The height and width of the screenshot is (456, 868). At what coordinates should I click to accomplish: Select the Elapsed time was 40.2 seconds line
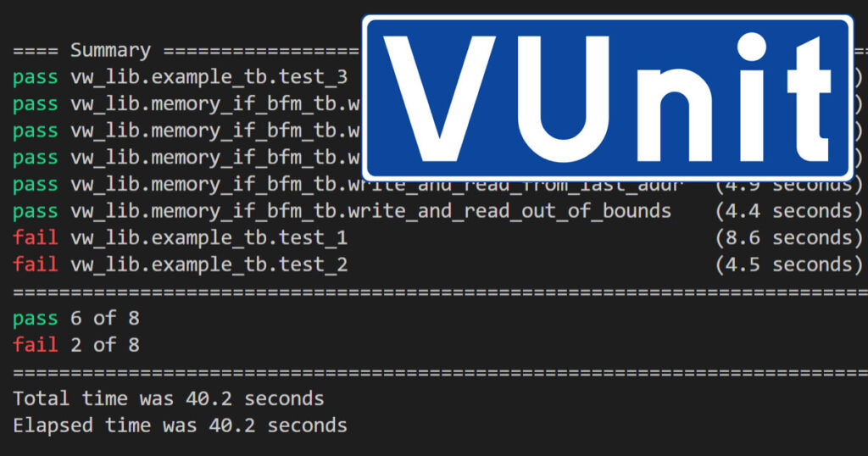click(181, 425)
